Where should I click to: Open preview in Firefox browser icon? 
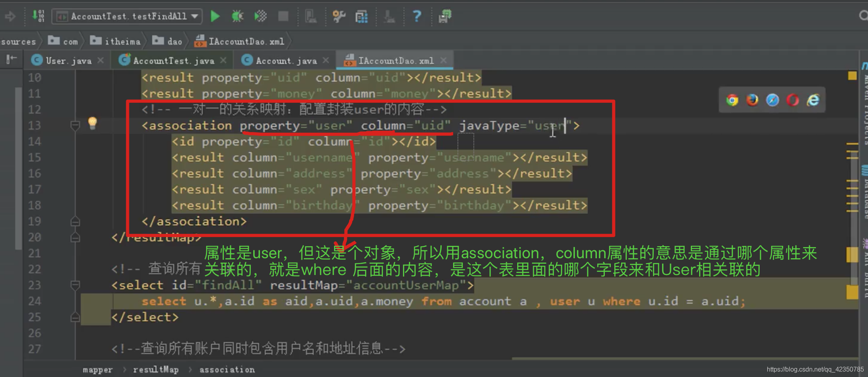coord(752,100)
